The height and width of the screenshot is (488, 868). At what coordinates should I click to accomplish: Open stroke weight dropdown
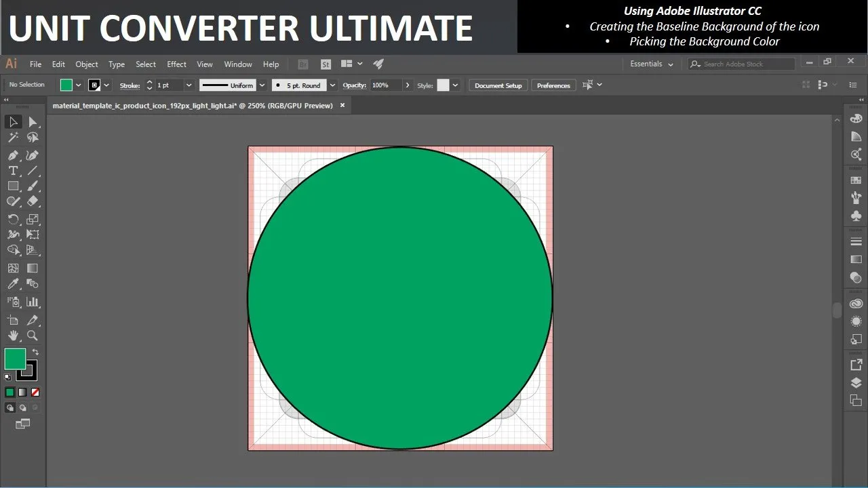pos(189,85)
